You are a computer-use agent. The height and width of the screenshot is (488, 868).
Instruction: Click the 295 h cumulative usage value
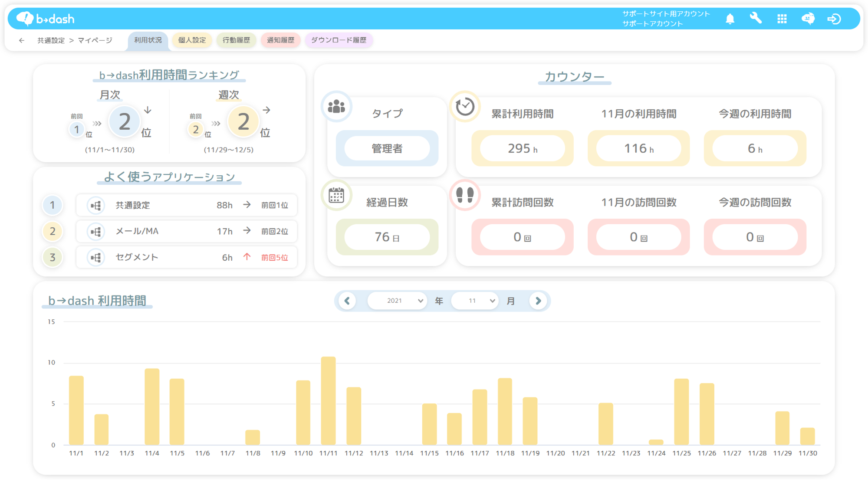(x=523, y=148)
